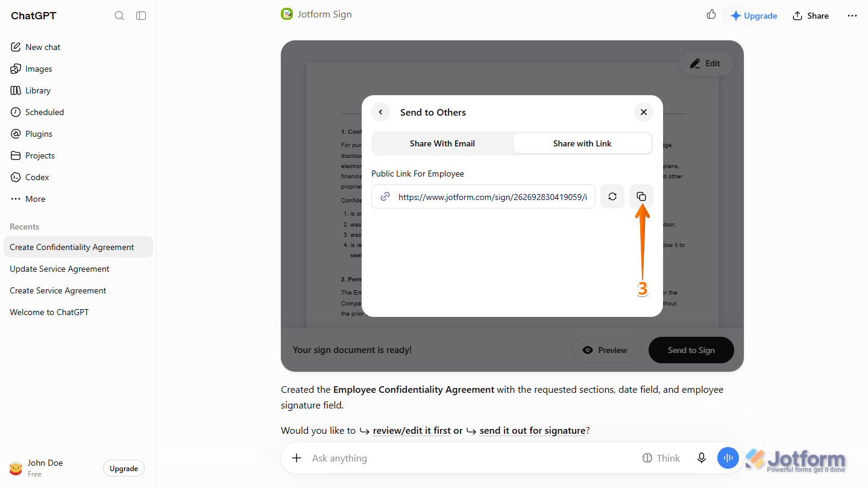Expand the More sidebar item
Viewport: 868px width, 488px height.
click(78, 199)
